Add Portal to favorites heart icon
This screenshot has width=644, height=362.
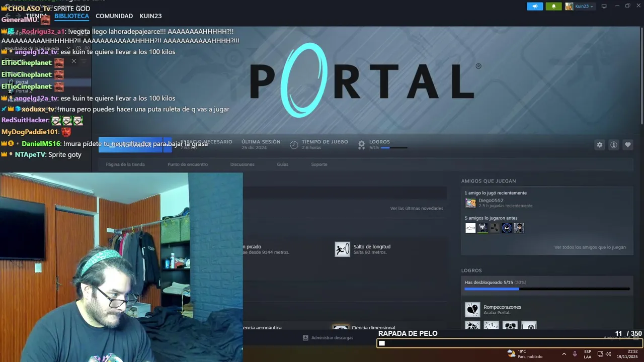pos(627,145)
